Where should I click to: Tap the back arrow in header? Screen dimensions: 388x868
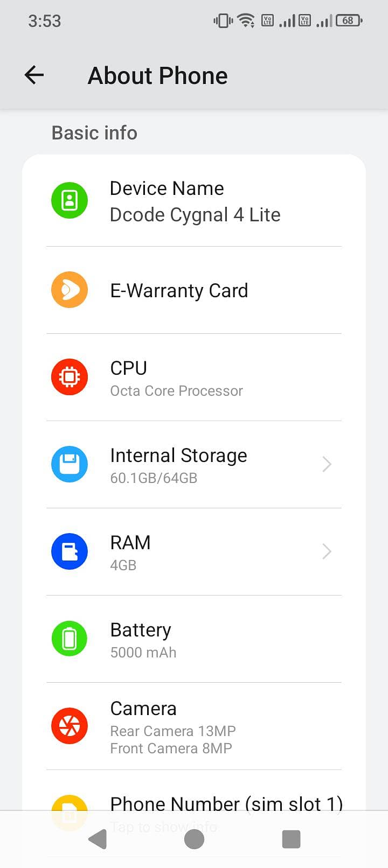(x=34, y=75)
